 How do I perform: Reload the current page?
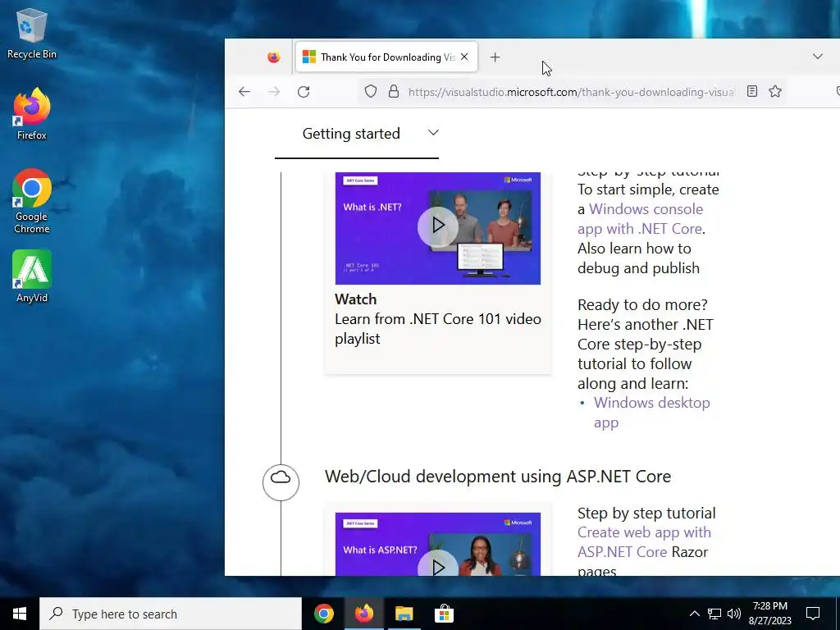(x=304, y=92)
